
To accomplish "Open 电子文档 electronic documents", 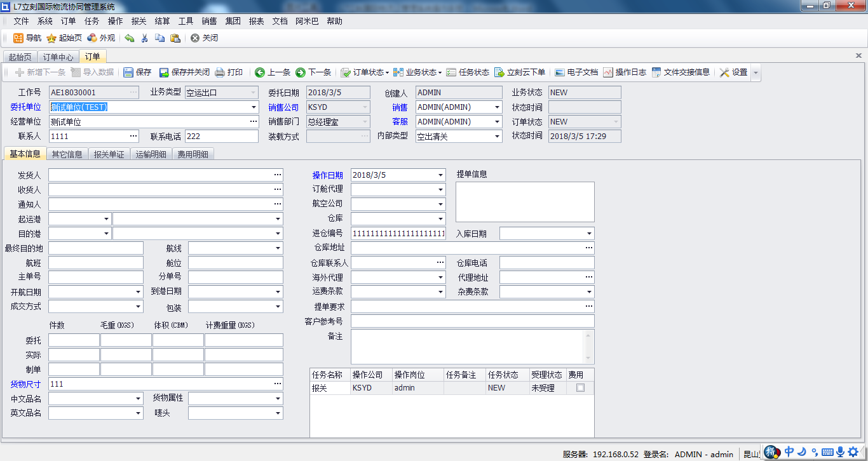I will click(576, 72).
